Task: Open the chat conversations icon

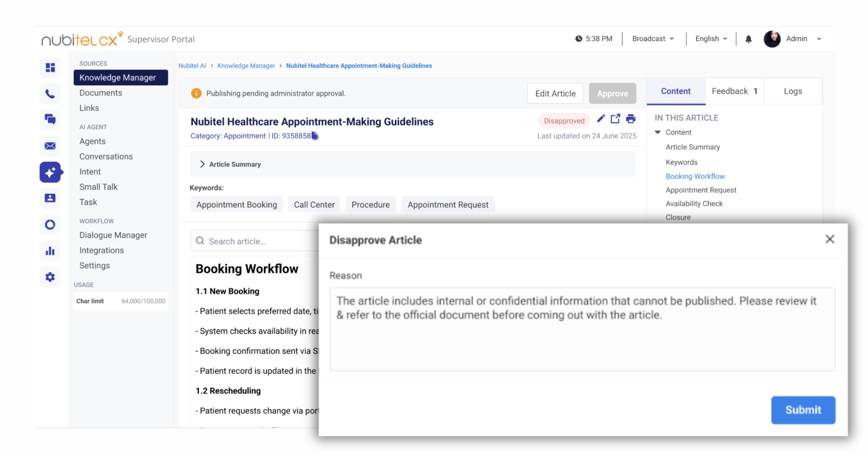Action: [x=50, y=120]
